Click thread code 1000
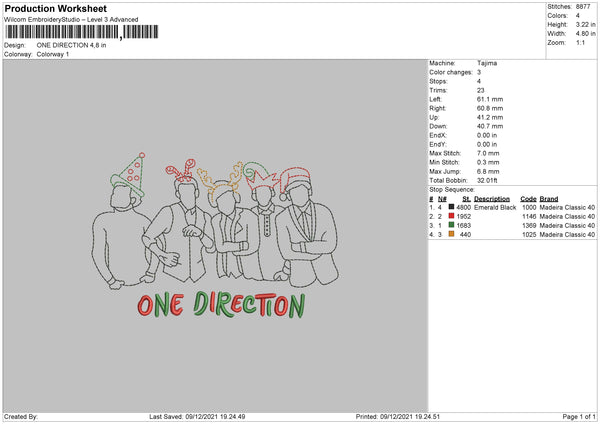The image size is (600, 424). coord(529,207)
